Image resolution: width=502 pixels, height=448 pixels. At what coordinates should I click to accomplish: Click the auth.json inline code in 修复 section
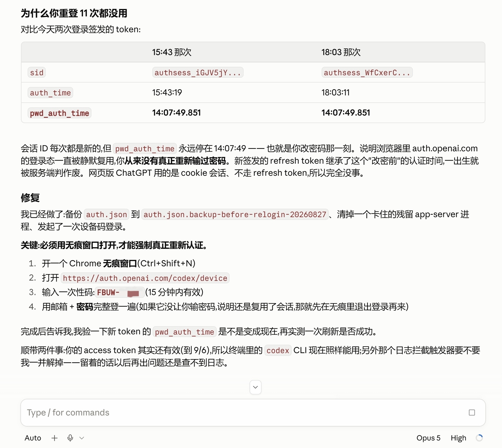point(106,214)
